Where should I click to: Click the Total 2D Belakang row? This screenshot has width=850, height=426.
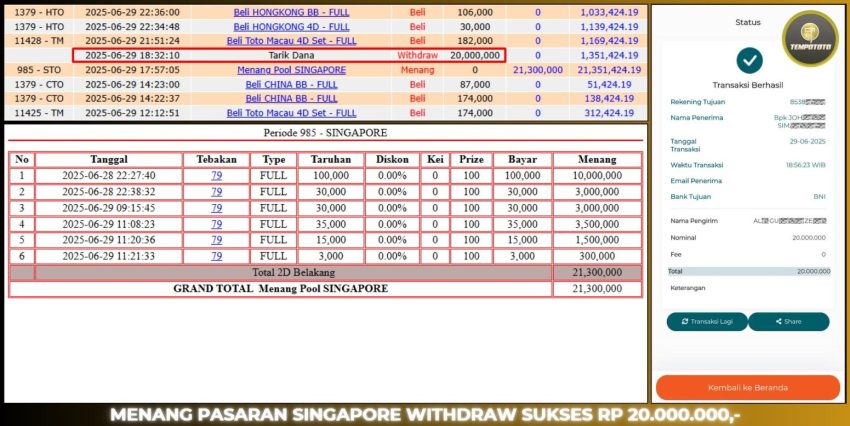(x=326, y=273)
